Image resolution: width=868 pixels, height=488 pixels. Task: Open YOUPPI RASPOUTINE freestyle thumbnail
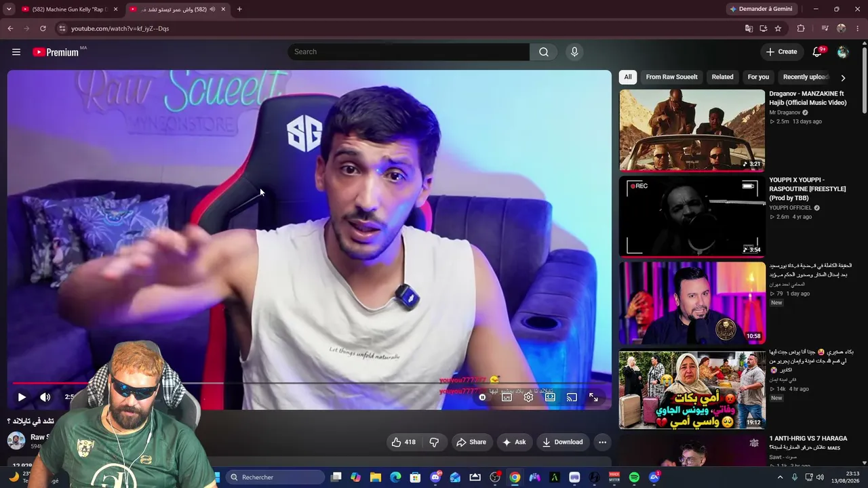pos(692,217)
